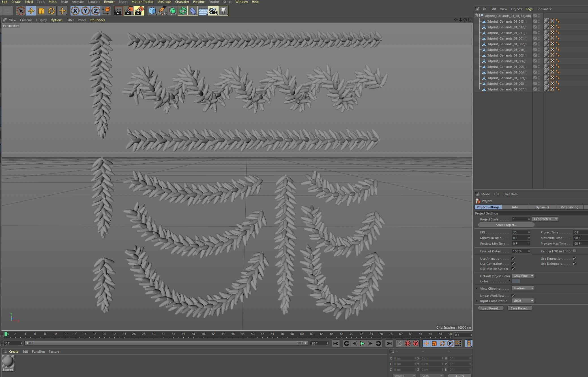Switch the coordinate system icon

[106, 11]
